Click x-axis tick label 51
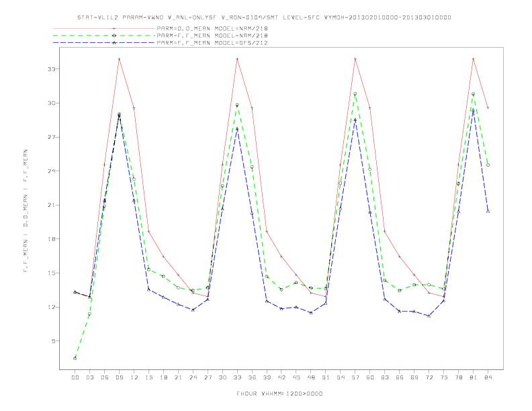The height and width of the screenshot is (411, 532). [326, 377]
